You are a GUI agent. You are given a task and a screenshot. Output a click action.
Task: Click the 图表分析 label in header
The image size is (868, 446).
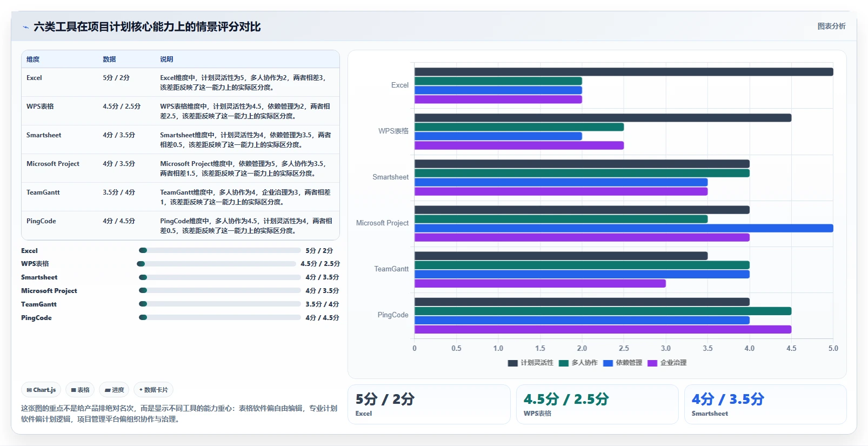tap(831, 26)
